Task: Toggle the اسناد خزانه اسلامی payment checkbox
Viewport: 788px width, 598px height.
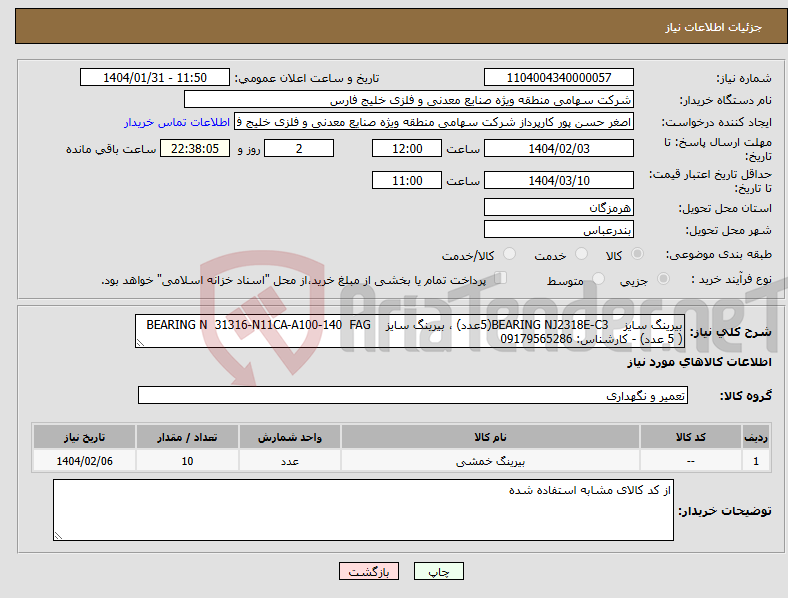Action: 501,278
